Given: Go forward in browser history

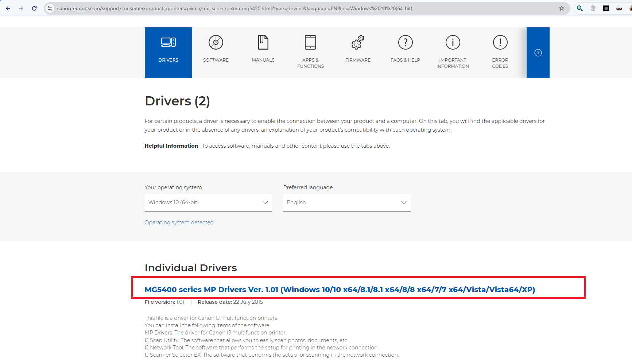Looking at the screenshot, I should (x=21, y=8).
